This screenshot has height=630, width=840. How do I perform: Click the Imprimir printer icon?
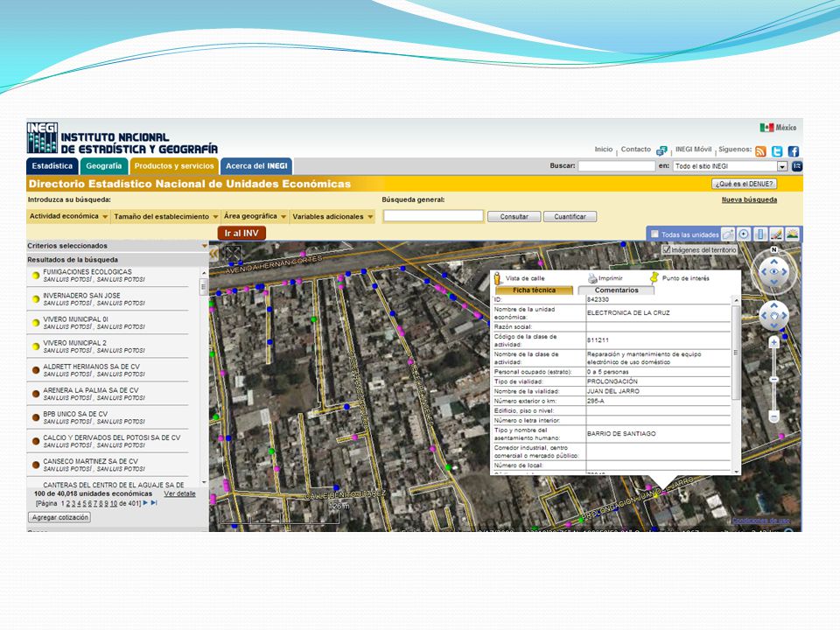coord(592,278)
